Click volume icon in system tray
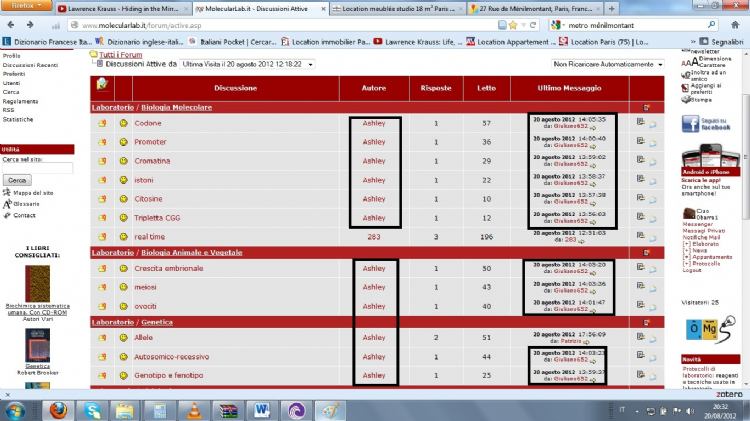Image resolution: width=750 pixels, height=421 pixels. [690, 411]
